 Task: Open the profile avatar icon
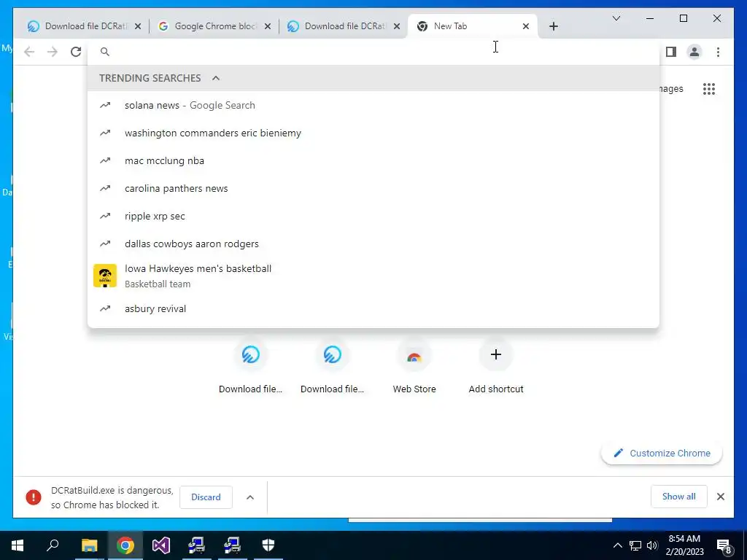point(694,52)
